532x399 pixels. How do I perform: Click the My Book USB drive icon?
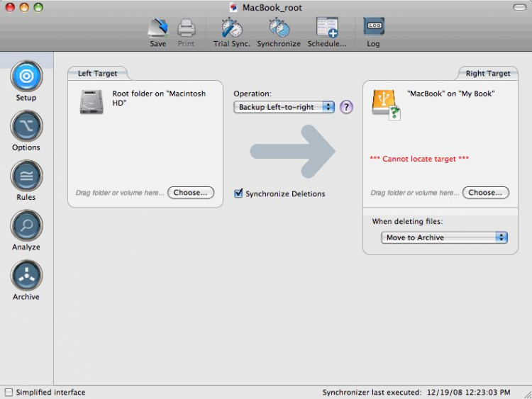(x=386, y=103)
